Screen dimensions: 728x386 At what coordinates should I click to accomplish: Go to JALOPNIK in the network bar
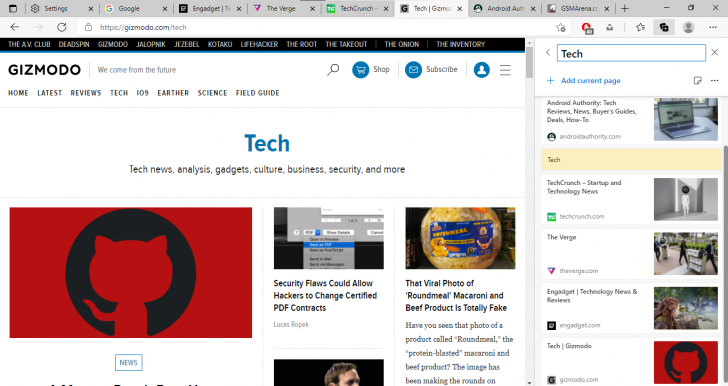pos(151,45)
